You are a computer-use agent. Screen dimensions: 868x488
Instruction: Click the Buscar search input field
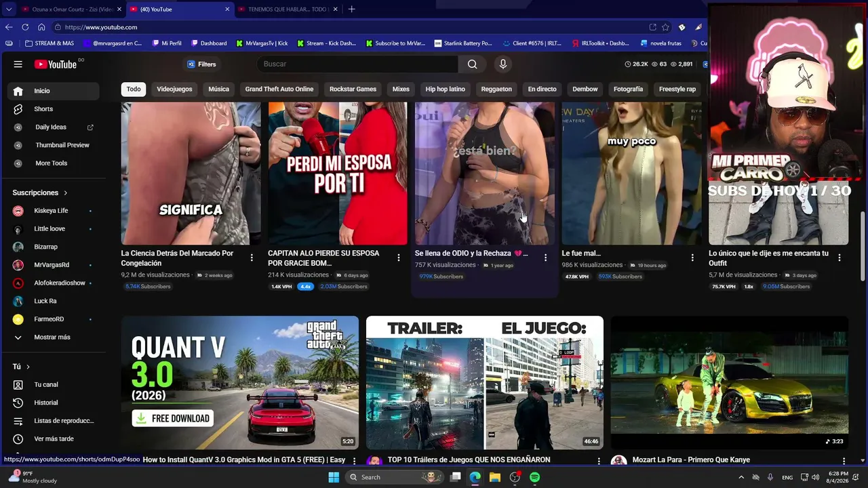[x=358, y=64]
